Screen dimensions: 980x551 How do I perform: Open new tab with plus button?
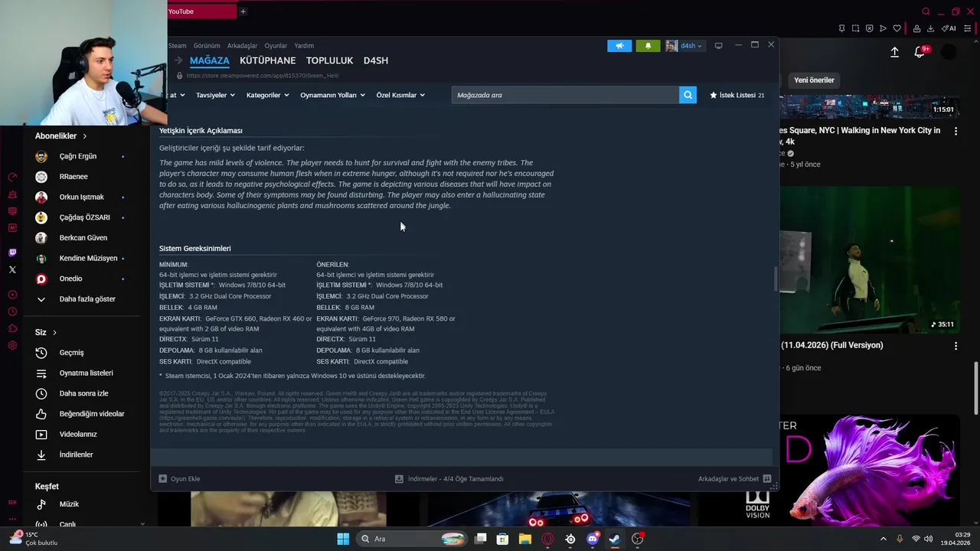click(243, 11)
